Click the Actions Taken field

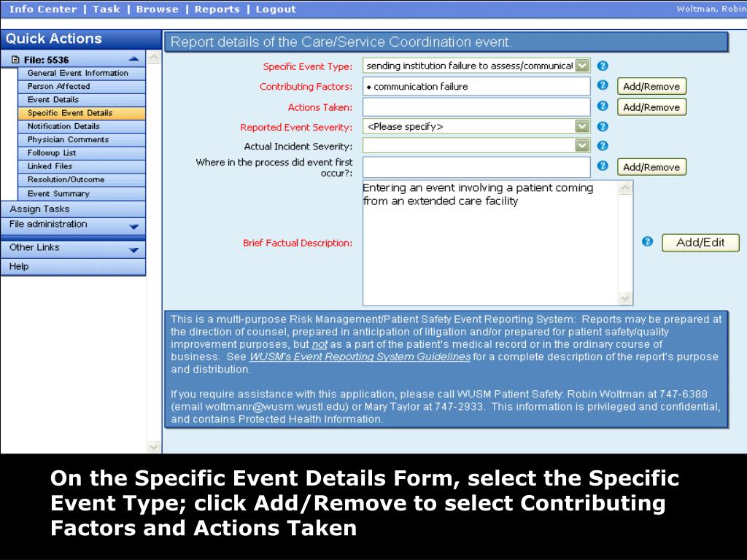(476, 107)
